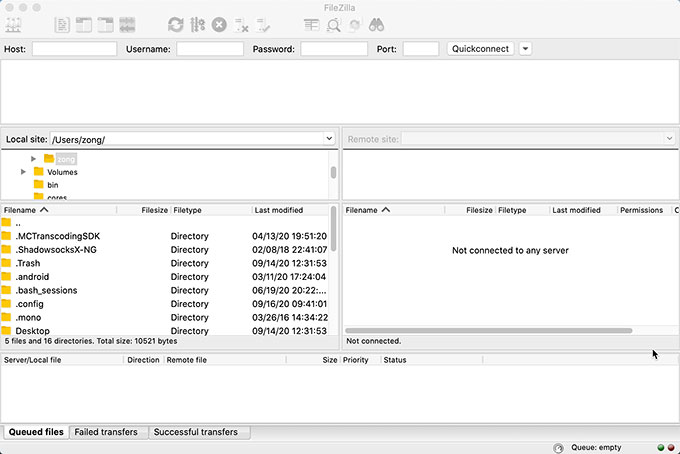Click the Priority queue column header

point(361,360)
